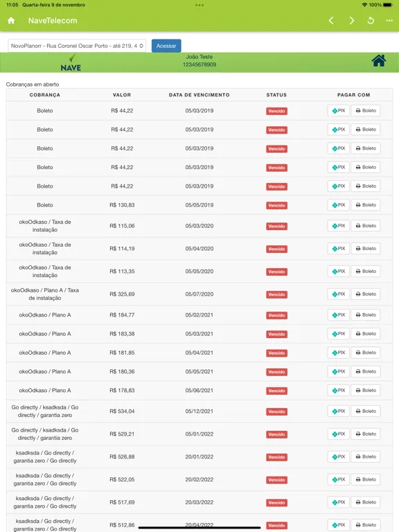
Task: Pay R$ 181,85 charge with PIX
Action: point(338,353)
